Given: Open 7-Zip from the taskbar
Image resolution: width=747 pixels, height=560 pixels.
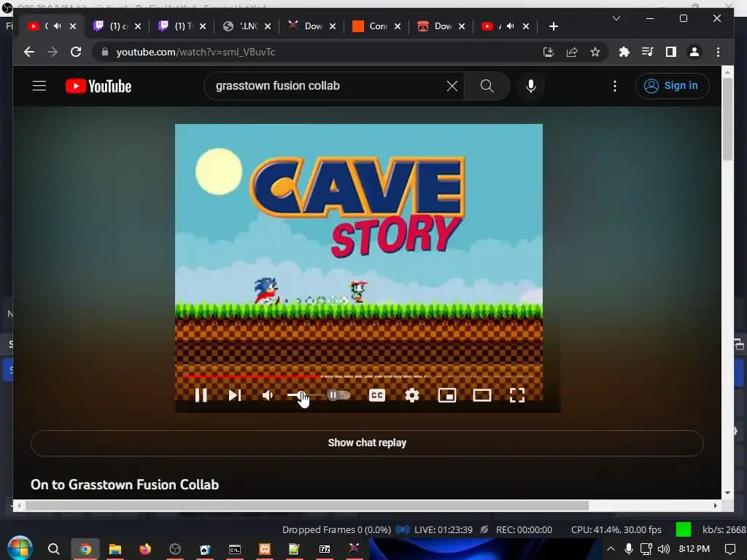Looking at the screenshot, I should tap(325, 549).
